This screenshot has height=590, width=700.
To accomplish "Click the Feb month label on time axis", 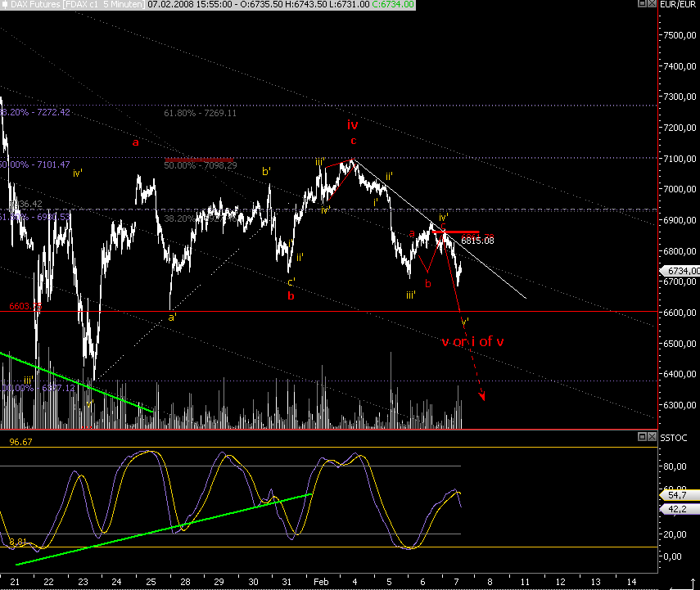I will [x=321, y=582].
